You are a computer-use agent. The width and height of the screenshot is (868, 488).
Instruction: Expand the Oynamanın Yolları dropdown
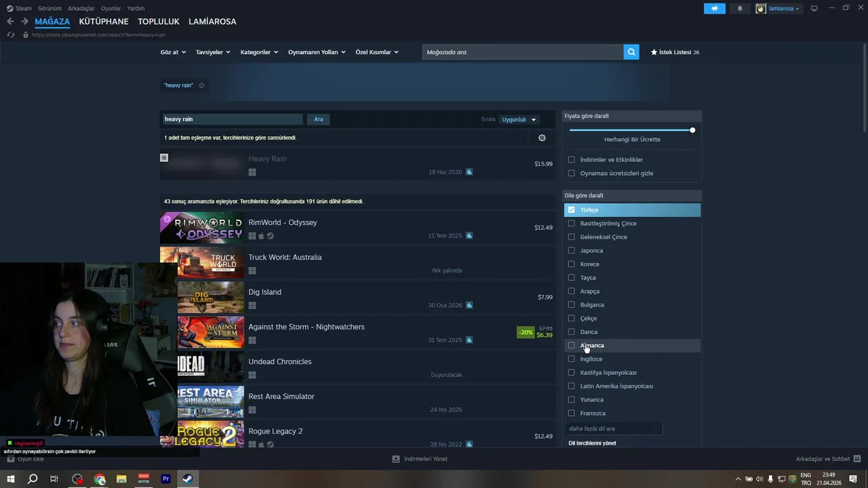point(317,52)
